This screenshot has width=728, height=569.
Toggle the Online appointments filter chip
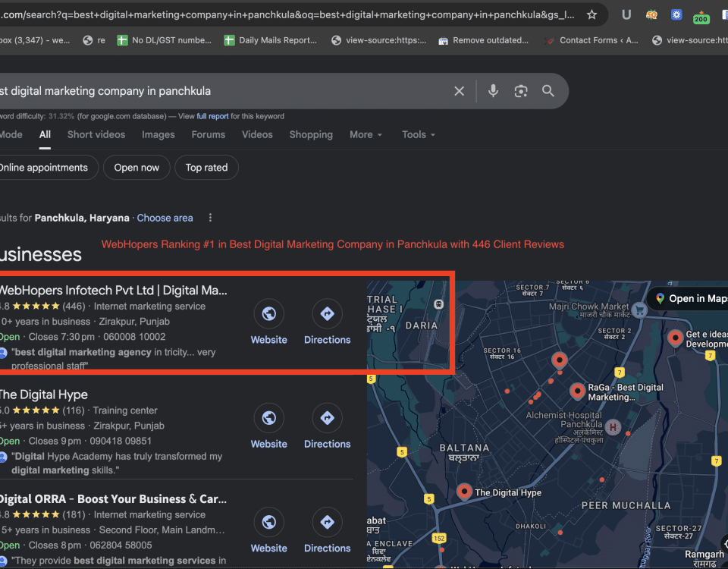(x=45, y=168)
